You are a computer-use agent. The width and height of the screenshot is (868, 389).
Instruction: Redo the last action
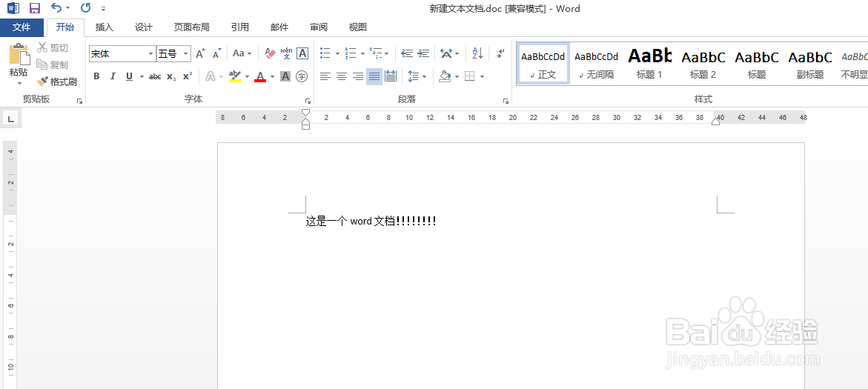[85, 7]
